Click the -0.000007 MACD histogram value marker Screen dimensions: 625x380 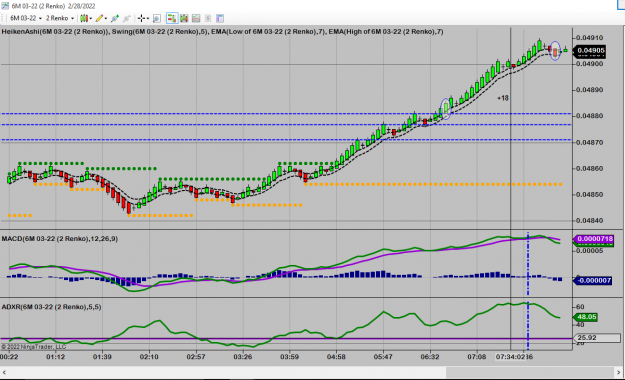[x=593, y=281]
